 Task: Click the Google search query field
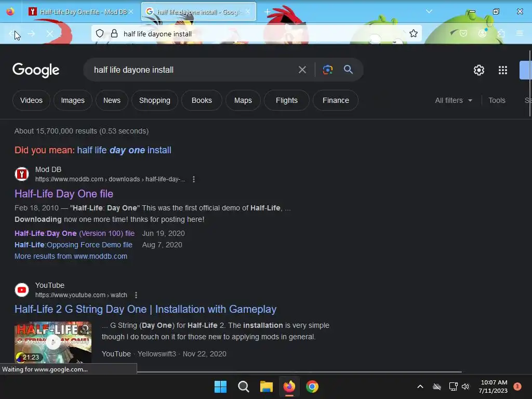193,70
